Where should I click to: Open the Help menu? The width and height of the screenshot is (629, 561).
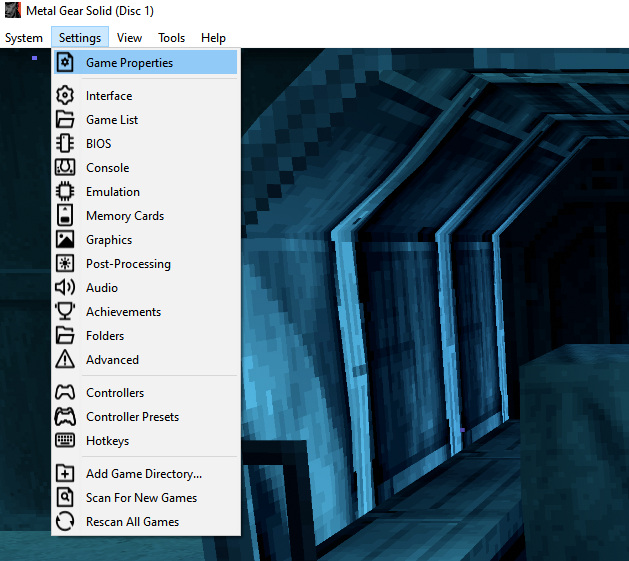pos(213,38)
